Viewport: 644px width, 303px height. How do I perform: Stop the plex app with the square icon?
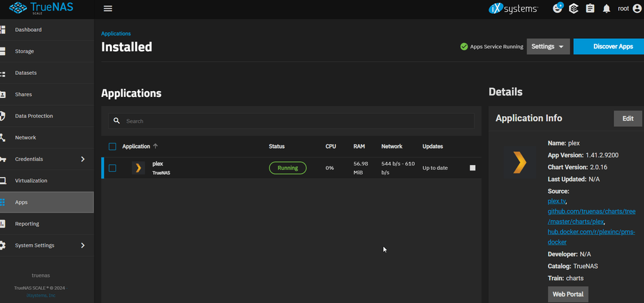pyautogui.click(x=472, y=168)
